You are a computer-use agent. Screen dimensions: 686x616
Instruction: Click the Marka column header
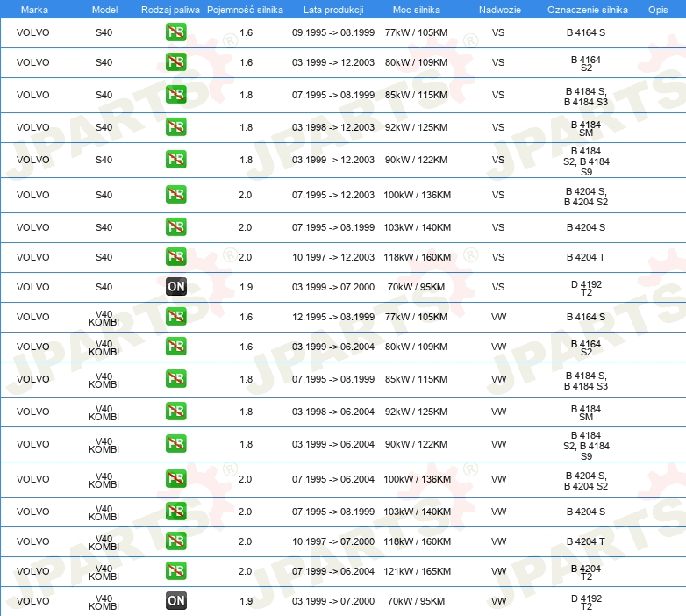pos(34,9)
